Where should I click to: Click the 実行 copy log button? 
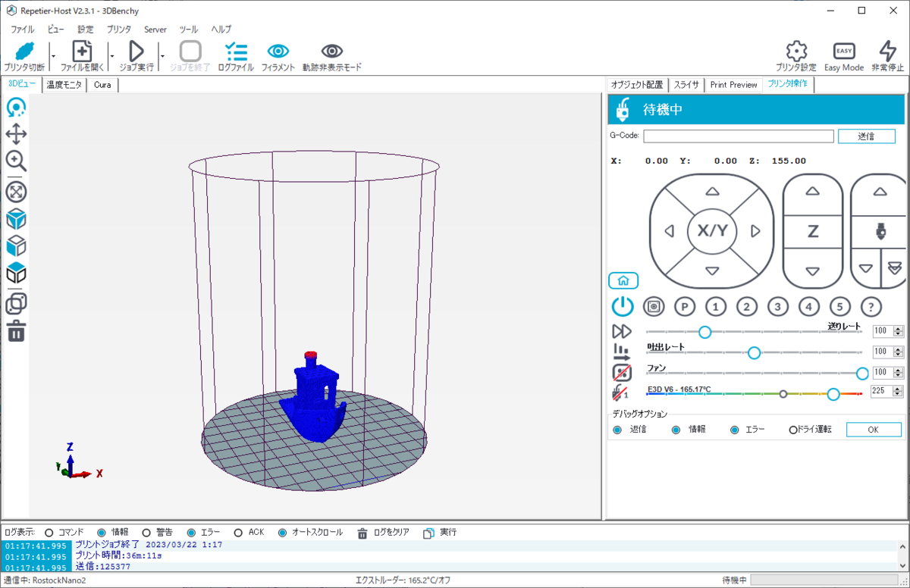(441, 532)
